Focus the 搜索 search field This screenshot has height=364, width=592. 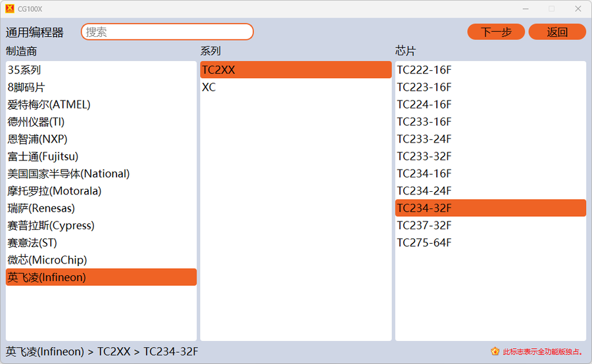[x=167, y=32]
